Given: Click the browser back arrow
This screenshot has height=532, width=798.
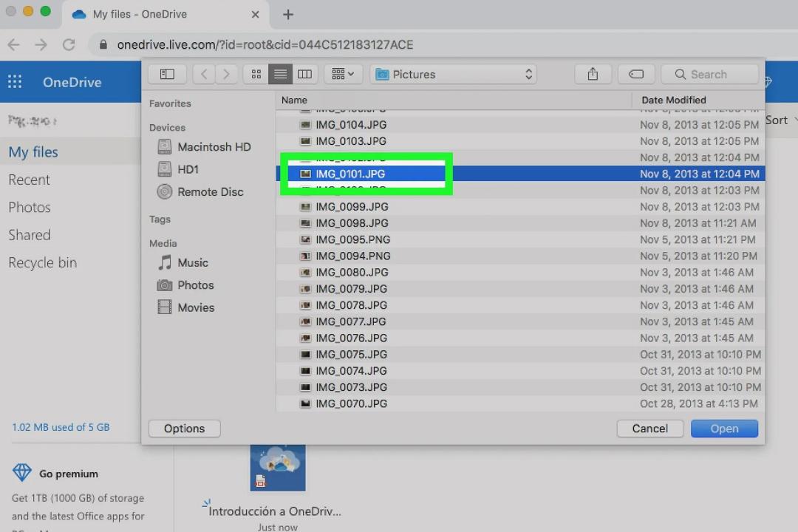Looking at the screenshot, I should pyautogui.click(x=14, y=45).
